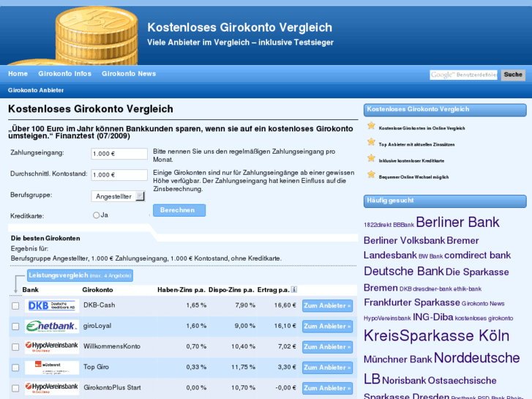532x399 pixels.
Task: Click the Durchschnittl. Kontostand input field
Action: 119,175
